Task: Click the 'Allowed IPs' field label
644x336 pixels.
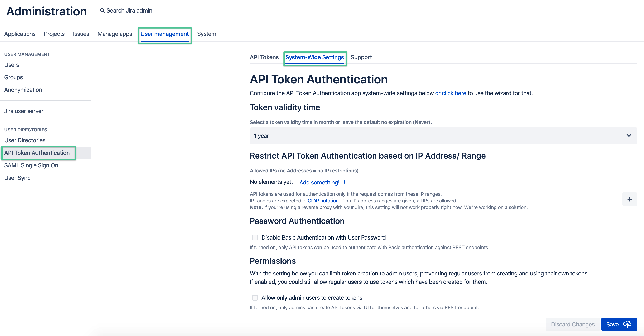Action: [304, 171]
